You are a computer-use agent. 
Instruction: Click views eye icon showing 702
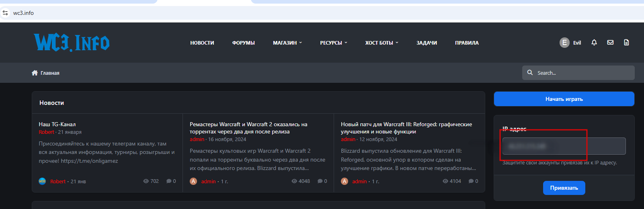(146, 181)
